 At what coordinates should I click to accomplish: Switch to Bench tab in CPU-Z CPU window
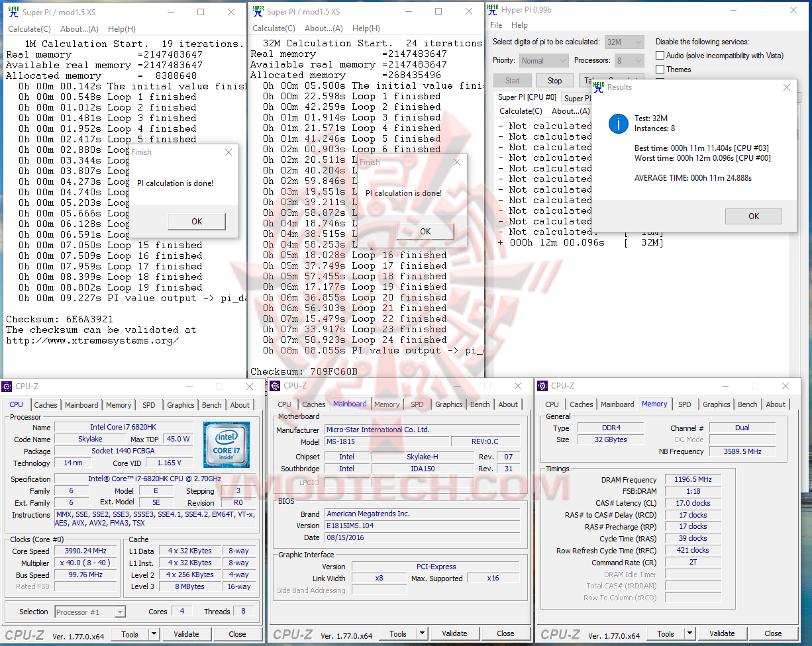point(212,405)
